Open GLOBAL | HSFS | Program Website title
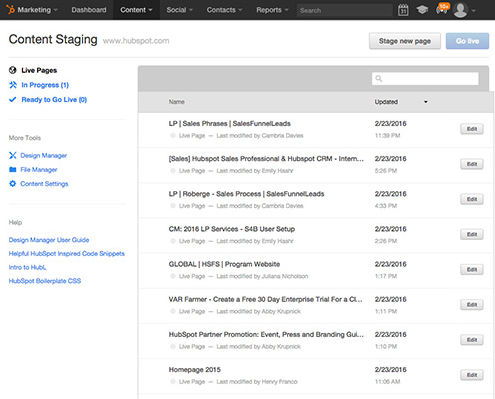495x399 pixels. pos(224,264)
